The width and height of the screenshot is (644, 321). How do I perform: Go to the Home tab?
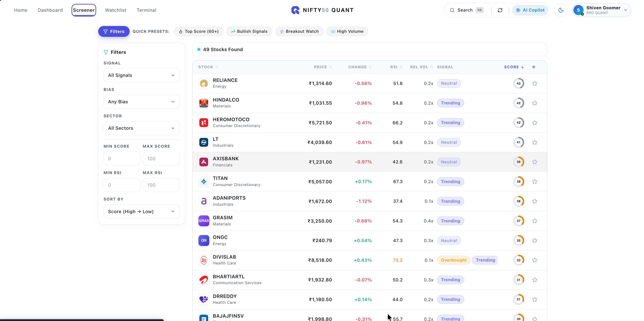pyautogui.click(x=21, y=10)
